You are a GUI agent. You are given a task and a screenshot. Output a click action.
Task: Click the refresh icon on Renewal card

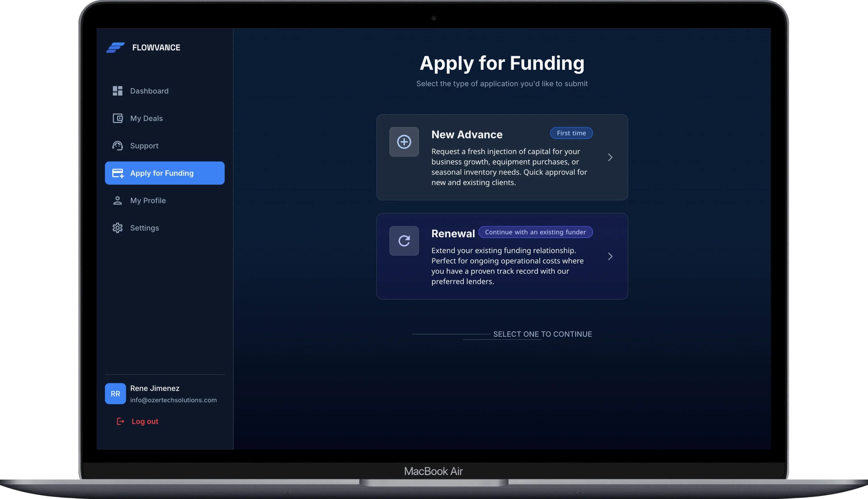(404, 241)
